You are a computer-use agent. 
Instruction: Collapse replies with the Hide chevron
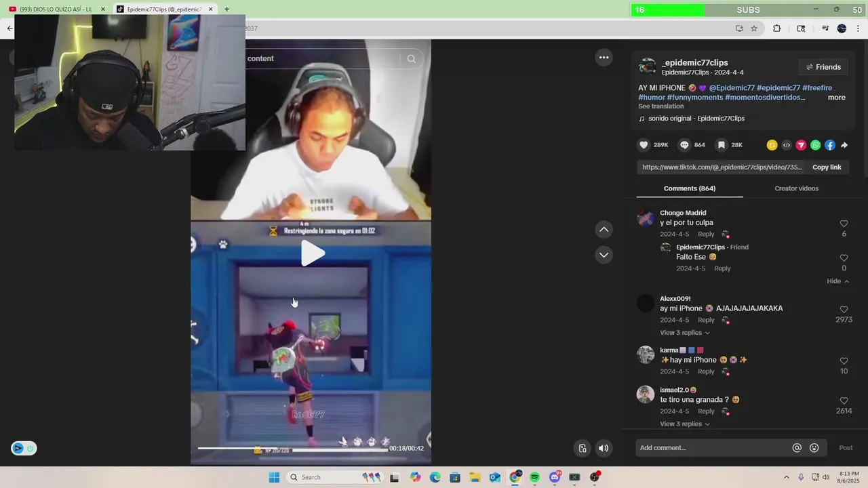click(838, 281)
